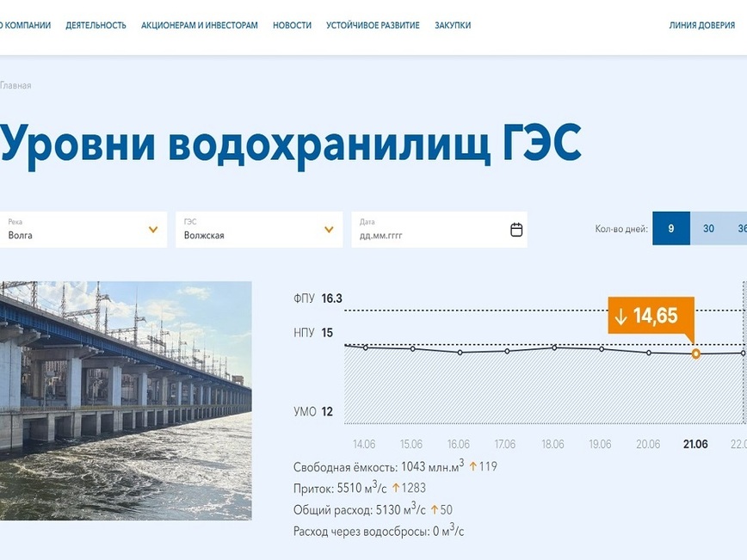Open the НОВОСТИ section
Viewport: 747px width, 560px height.
tap(292, 25)
